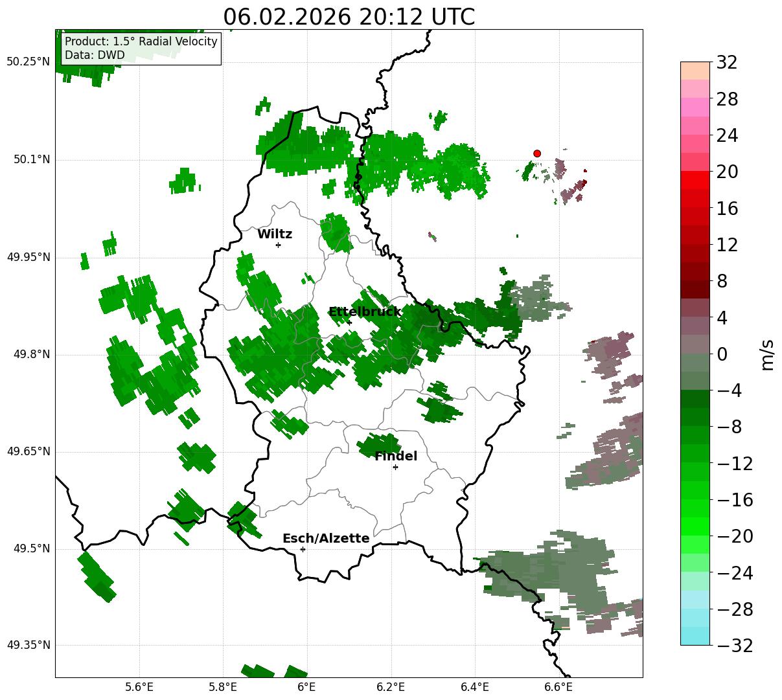This screenshot has height=700, width=782.
Task: Click the 49.35°N latitude label
Action: pos(28,645)
